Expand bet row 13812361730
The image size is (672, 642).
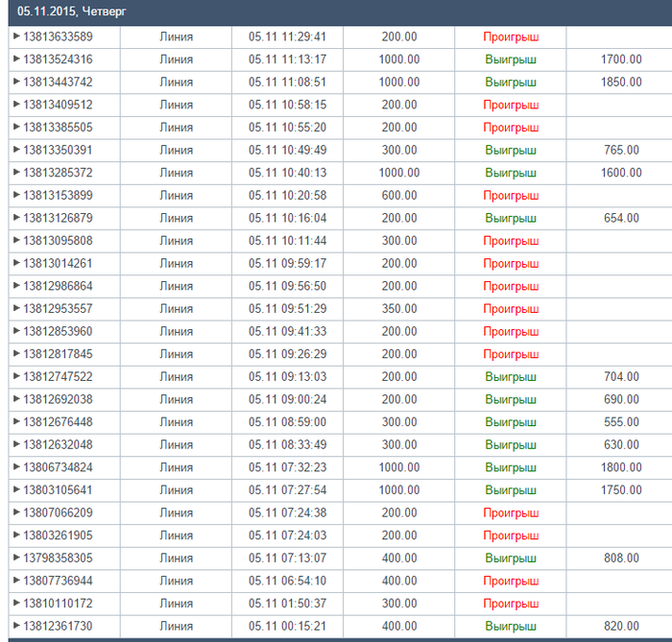(x=16, y=626)
